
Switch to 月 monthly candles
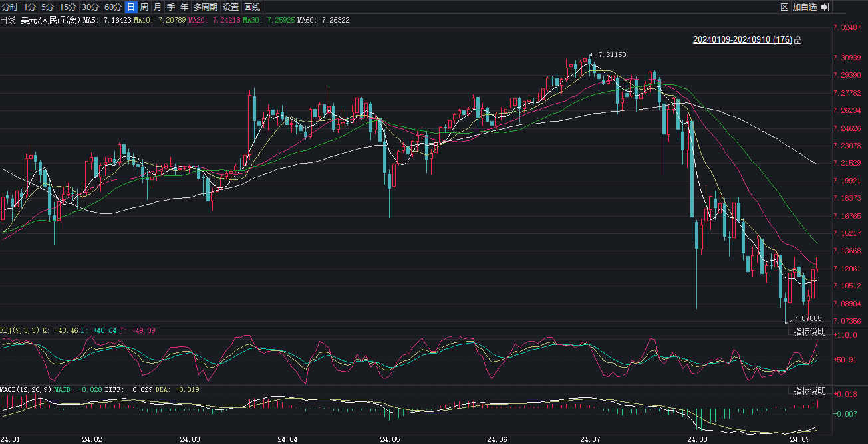pyautogui.click(x=157, y=7)
